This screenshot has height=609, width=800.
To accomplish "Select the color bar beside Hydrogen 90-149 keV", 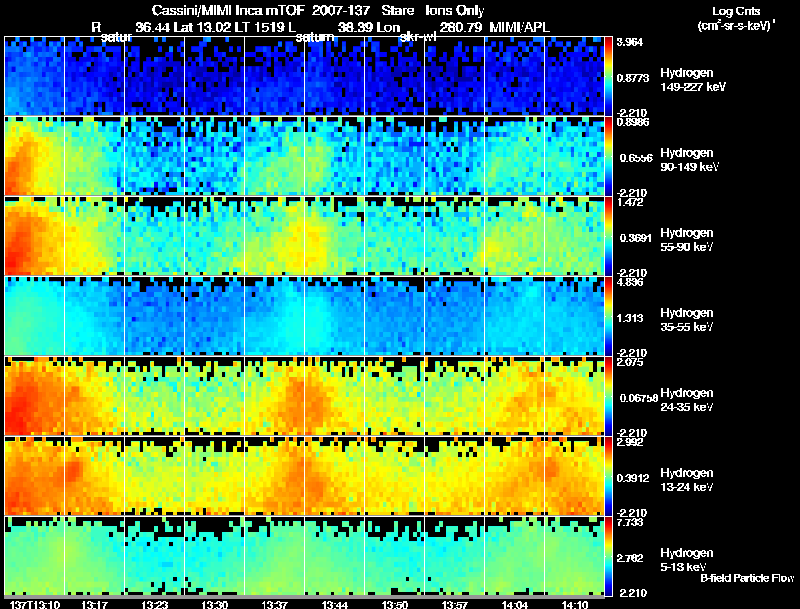I will (x=608, y=156).
